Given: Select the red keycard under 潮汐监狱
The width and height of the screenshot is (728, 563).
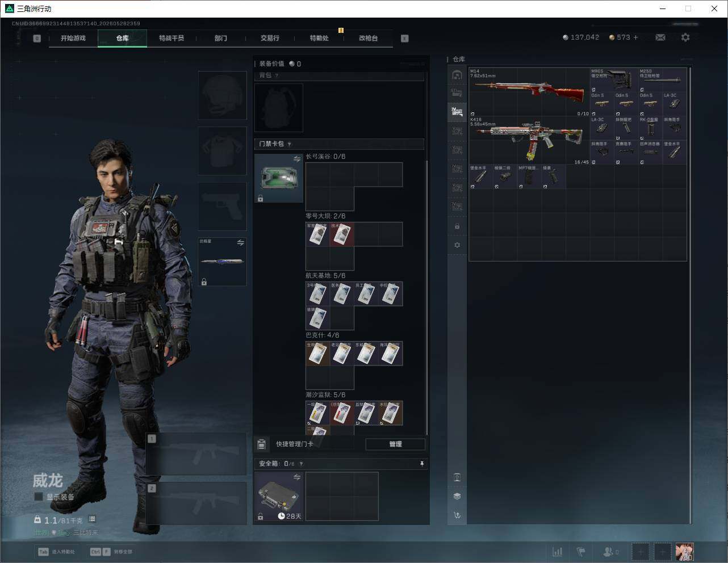Looking at the screenshot, I should [342, 413].
